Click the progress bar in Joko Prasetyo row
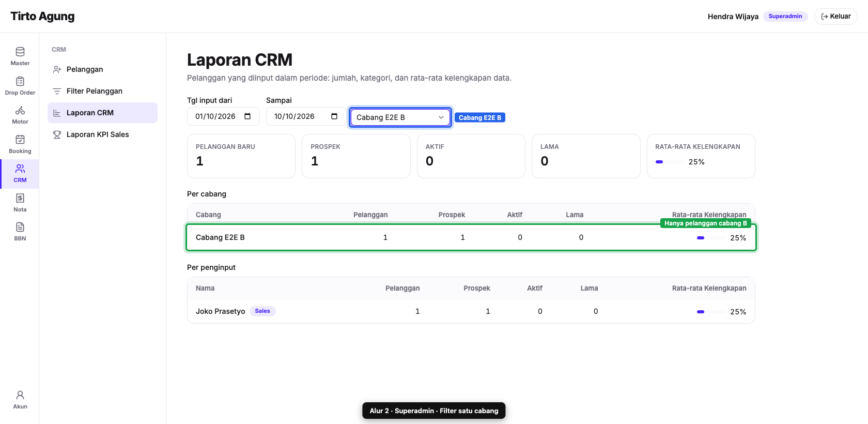The width and height of the screenshot is (868, 424). (711, 312)
